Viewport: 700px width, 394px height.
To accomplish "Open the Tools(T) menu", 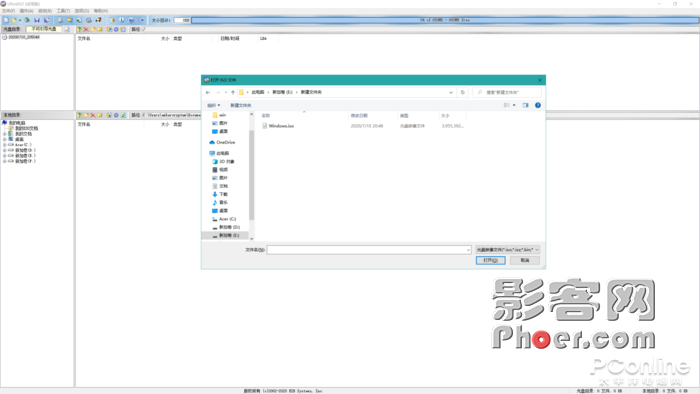I will coord(63,11).
